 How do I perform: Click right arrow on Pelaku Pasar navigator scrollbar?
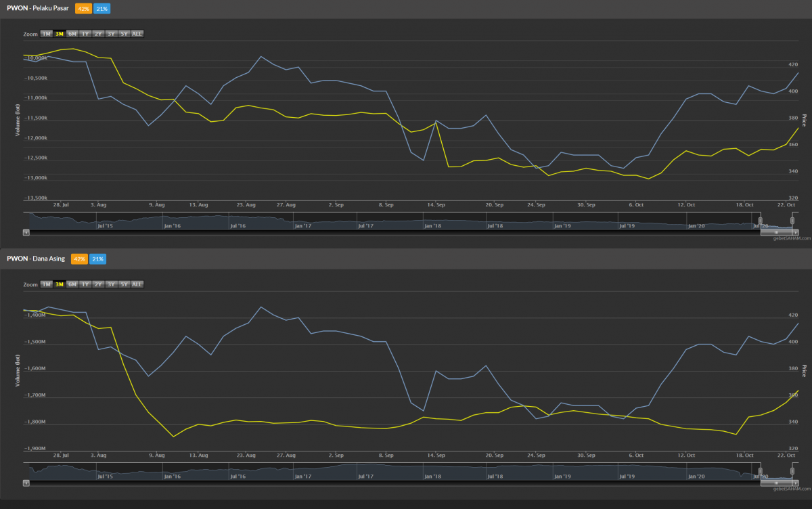click(x=796, y=232)
